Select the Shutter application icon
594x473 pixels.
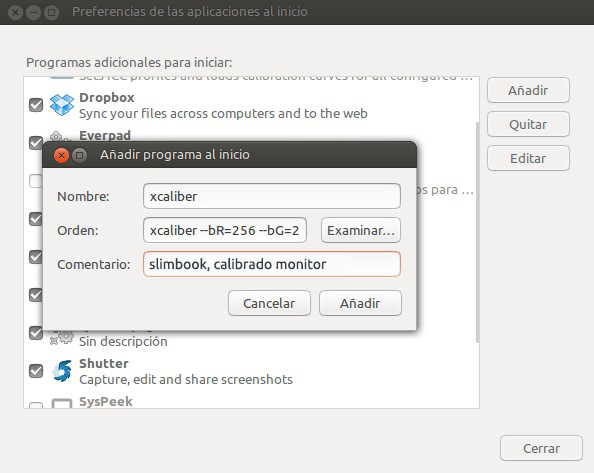tap(62, 371)
